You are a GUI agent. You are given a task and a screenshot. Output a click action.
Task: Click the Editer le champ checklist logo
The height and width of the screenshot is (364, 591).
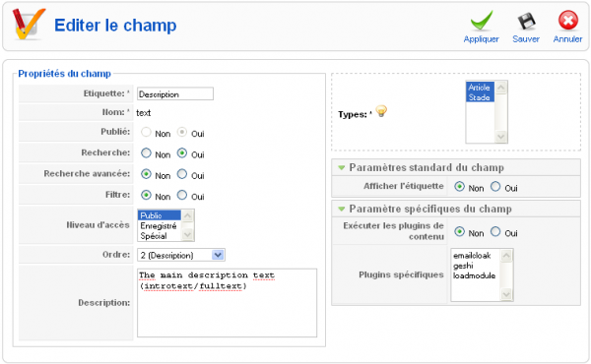pos(29,25)
